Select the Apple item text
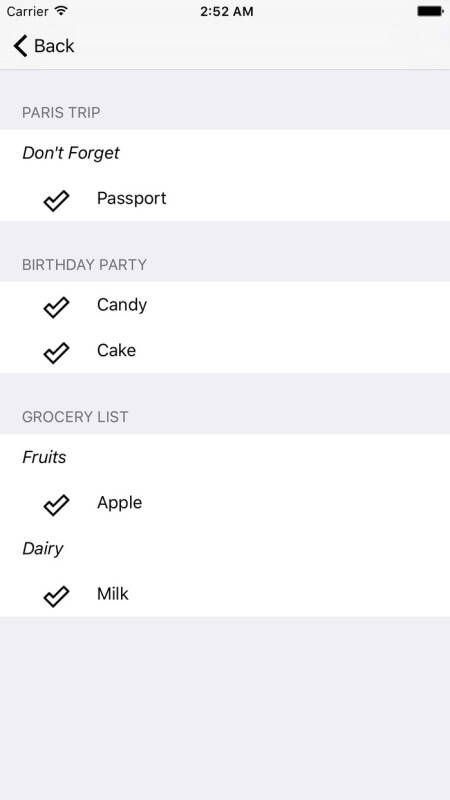Image resolution: width=450 pixels, height=800 pixels. point(119,504)
